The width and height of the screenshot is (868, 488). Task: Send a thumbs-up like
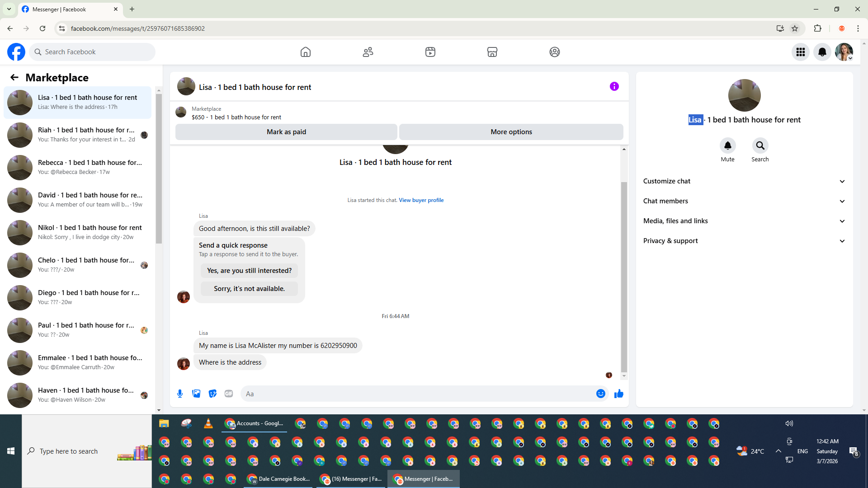pyautogui.click(x=619, y=394)
